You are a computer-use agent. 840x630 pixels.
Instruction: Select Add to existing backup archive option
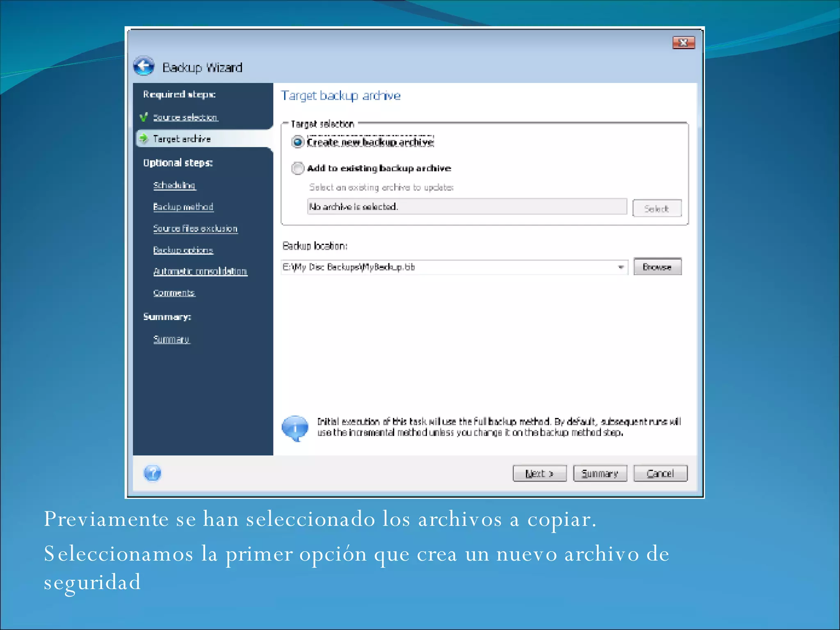297,168
